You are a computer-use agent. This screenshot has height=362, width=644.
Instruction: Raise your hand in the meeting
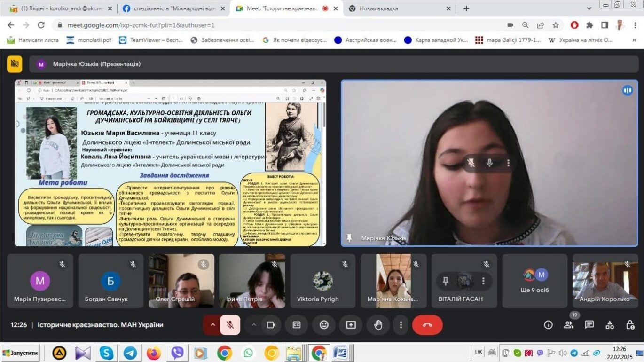point(378,325)
